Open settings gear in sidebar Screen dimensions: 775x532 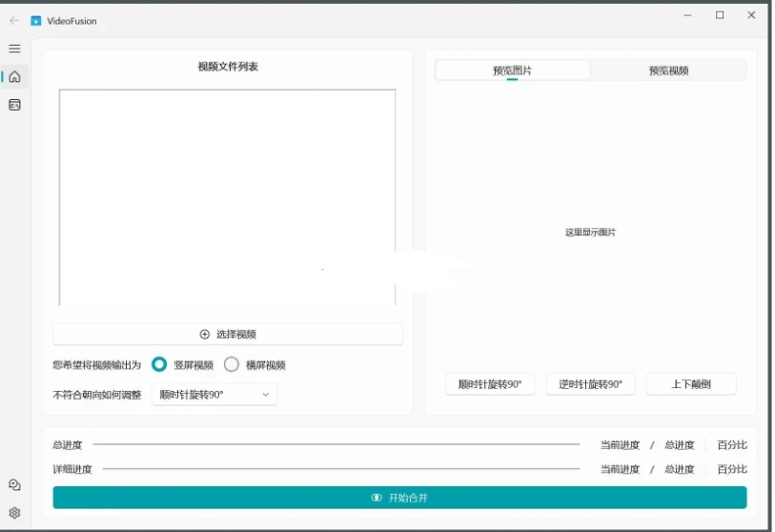tap(15, 513)
